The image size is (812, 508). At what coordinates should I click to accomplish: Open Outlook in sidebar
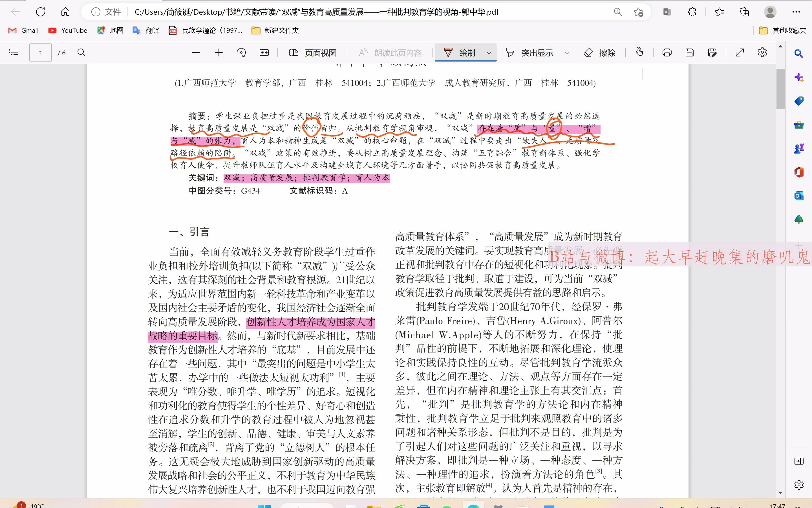pos(799,196)
